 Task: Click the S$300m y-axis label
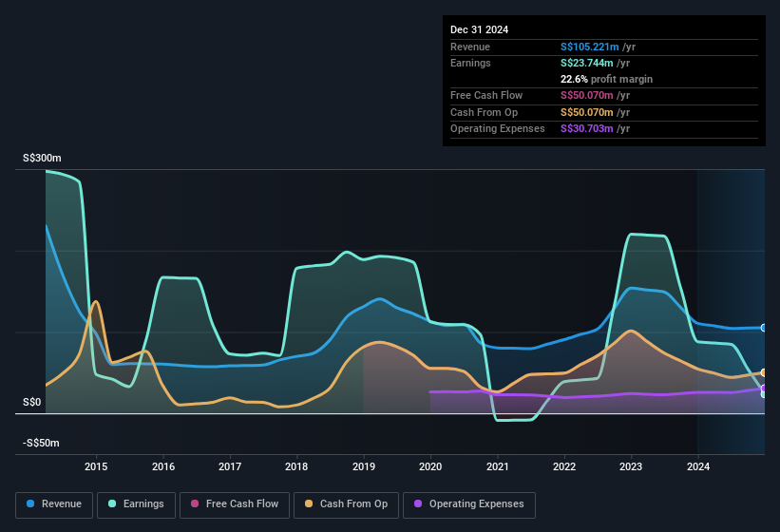click(x=42, y=159)
